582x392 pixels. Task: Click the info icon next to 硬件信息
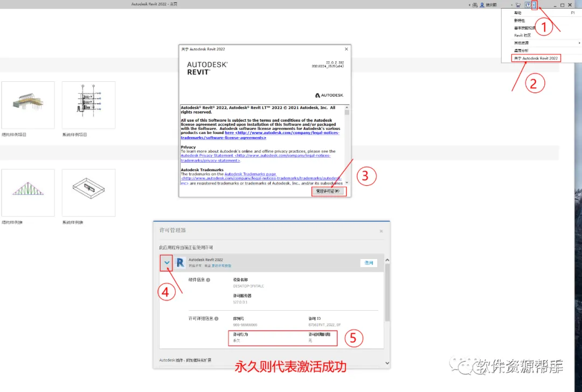coord(208,280)
